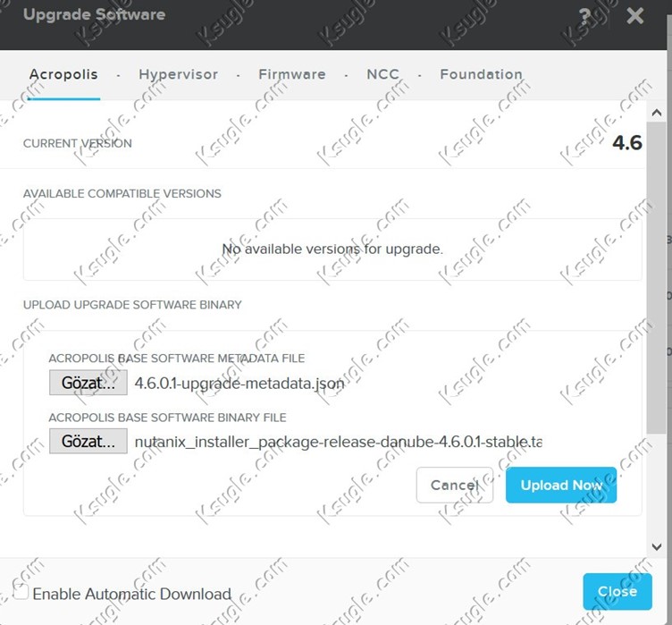Click 'No available versions for upgrade' message
The image size is (672, 625).
pos(332,249)
